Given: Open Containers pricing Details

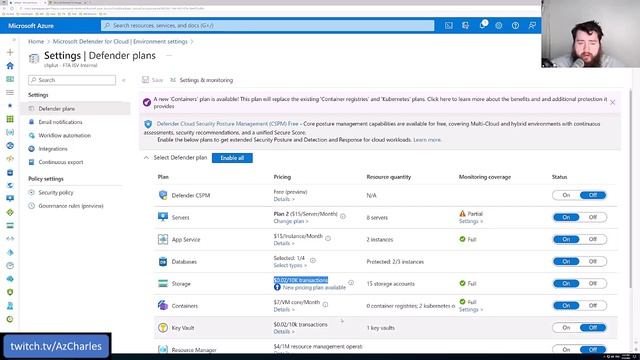Looking at the screenshot, I should click(x=284, y=309).
